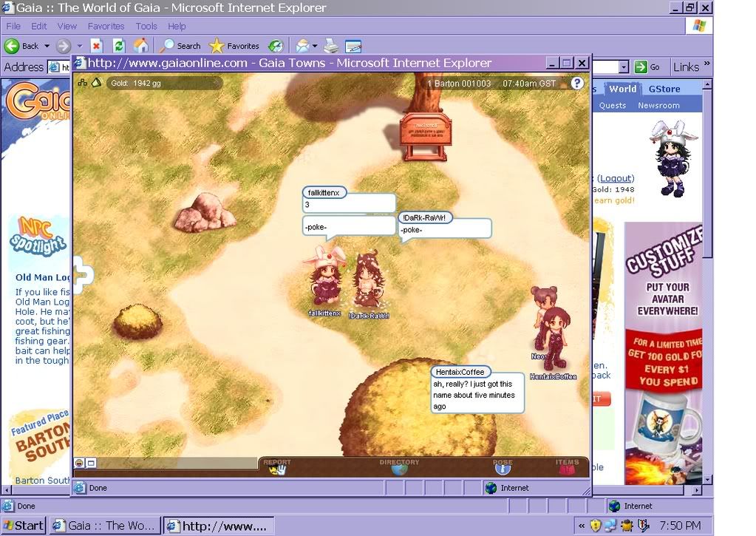This screenshot has height=536, width=756.
Task: Open the View menu
Action: [67, 26]
